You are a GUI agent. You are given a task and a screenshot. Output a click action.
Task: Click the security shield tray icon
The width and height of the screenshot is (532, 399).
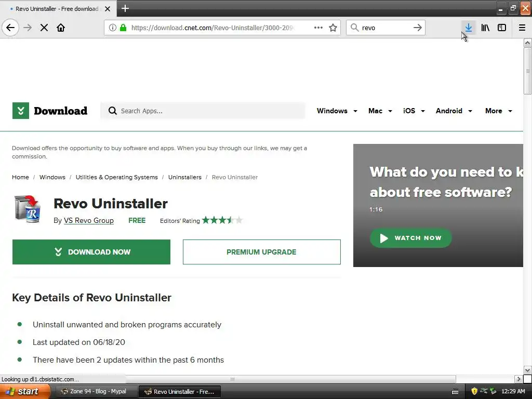[x=474, y=391]
